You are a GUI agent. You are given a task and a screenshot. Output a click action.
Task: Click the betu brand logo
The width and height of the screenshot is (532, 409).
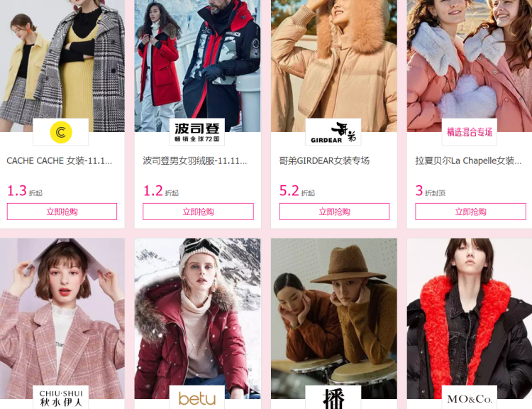tap(197, 398)
